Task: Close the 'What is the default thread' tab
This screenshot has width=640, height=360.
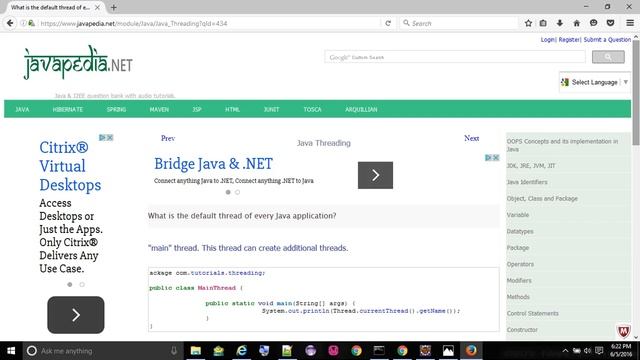Action: coord(97,7)
